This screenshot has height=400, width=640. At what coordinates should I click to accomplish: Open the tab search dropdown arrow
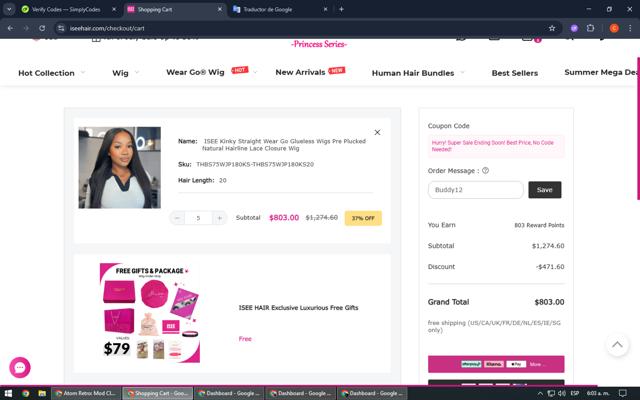pyautogui.click(x=9, y=9)
